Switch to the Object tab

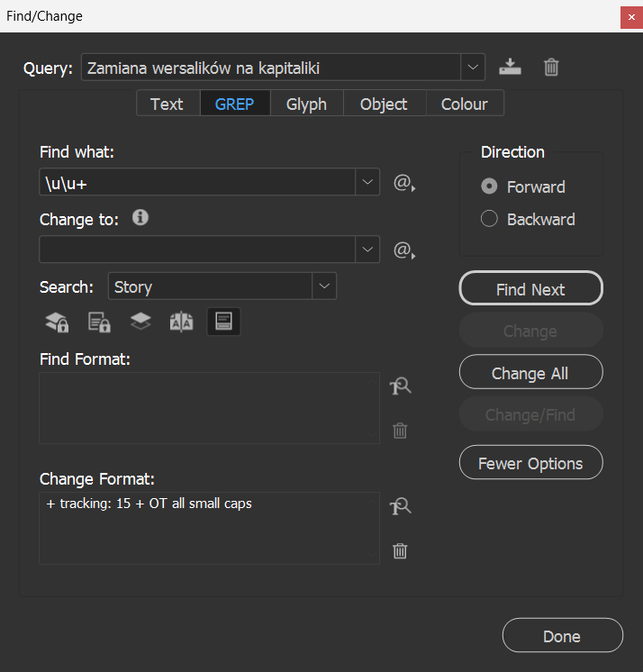384,104
